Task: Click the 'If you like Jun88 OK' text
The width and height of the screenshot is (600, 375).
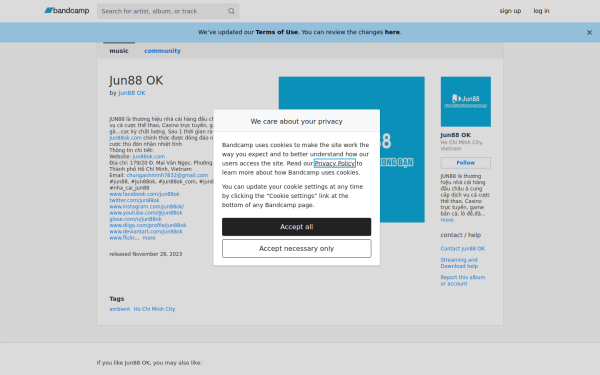Action: [149, 363]
